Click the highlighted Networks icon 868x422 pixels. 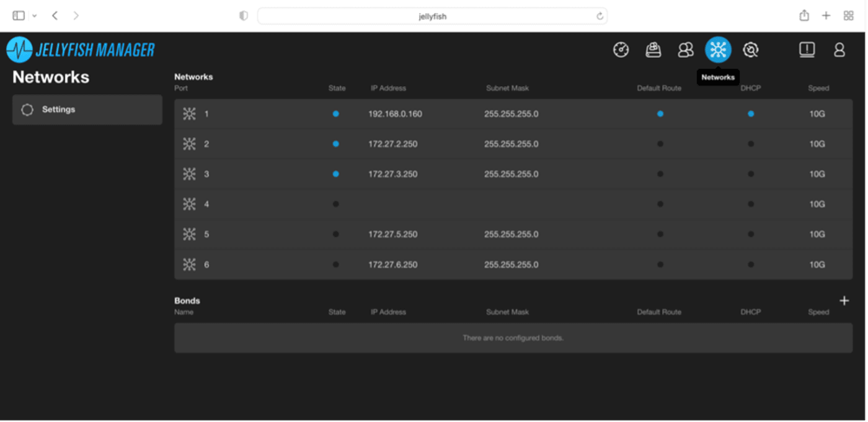(x=718, y=50)
